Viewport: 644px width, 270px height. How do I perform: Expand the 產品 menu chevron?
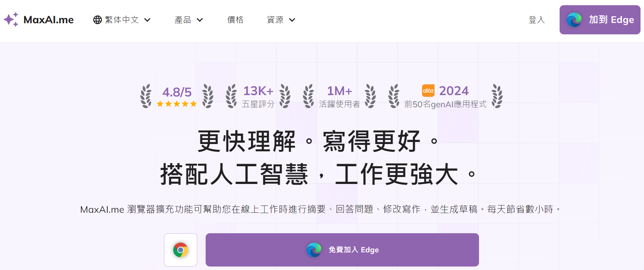click(200, 20)
